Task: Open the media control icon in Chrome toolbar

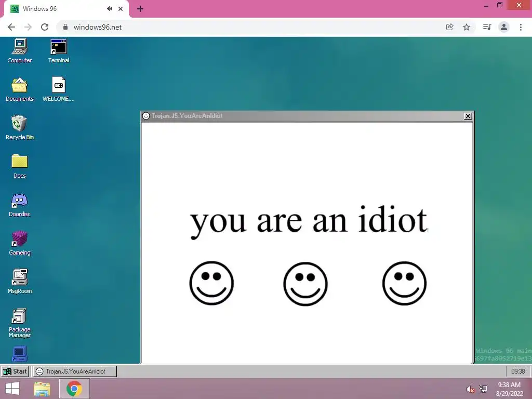Action: pyautogui.click(x=487, y=27)
